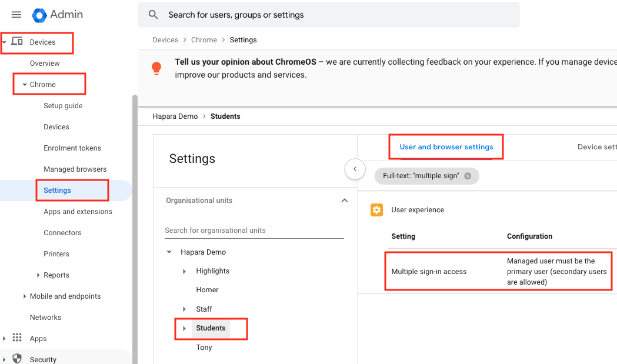Open Printers page
This screenshot has height=364, width=617.
tap(56, 254)
